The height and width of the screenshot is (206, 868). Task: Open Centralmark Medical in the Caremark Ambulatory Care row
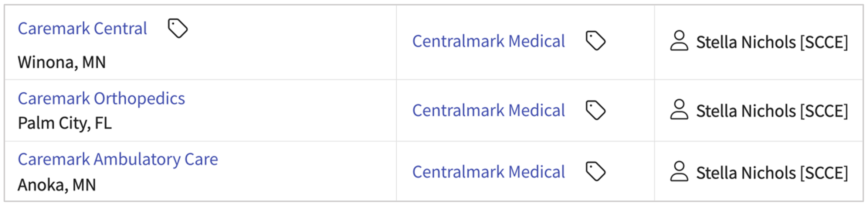coord(488,172)
